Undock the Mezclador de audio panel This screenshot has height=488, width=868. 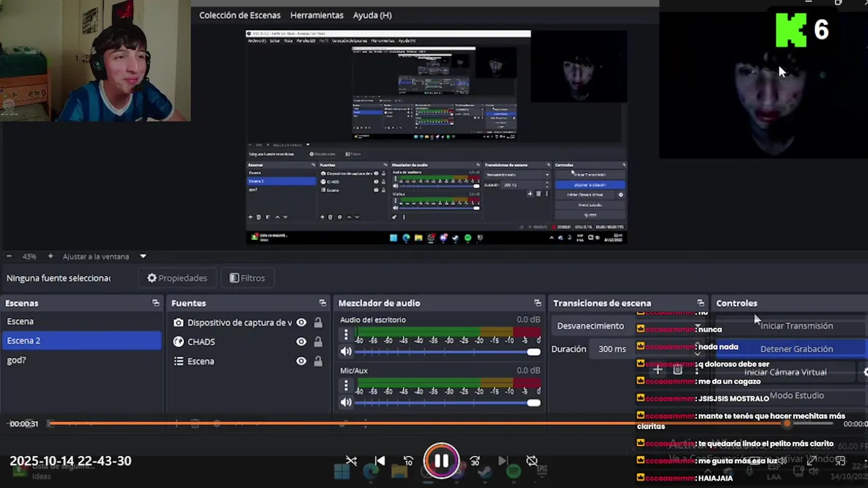pyautogui.click(x=537, y=303)
